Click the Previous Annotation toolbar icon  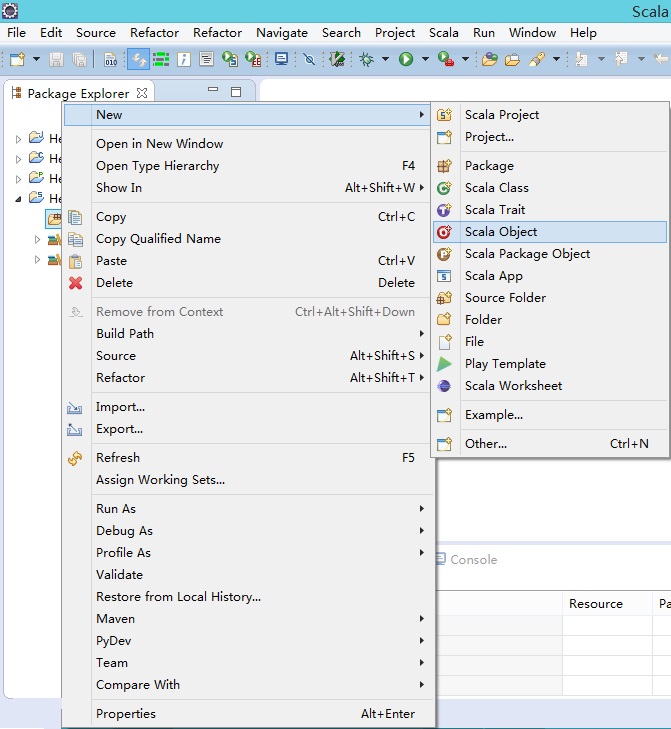click(x=621, y=60)
